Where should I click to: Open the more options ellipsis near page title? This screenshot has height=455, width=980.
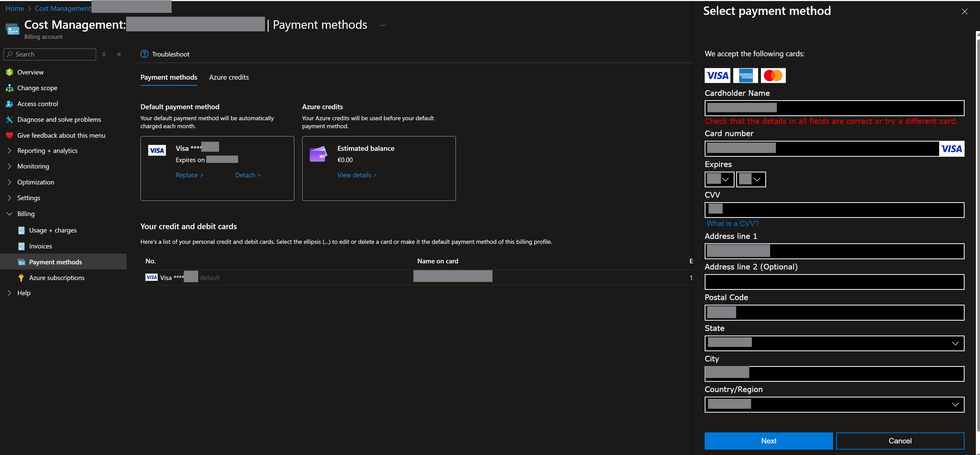coord(383,25)
